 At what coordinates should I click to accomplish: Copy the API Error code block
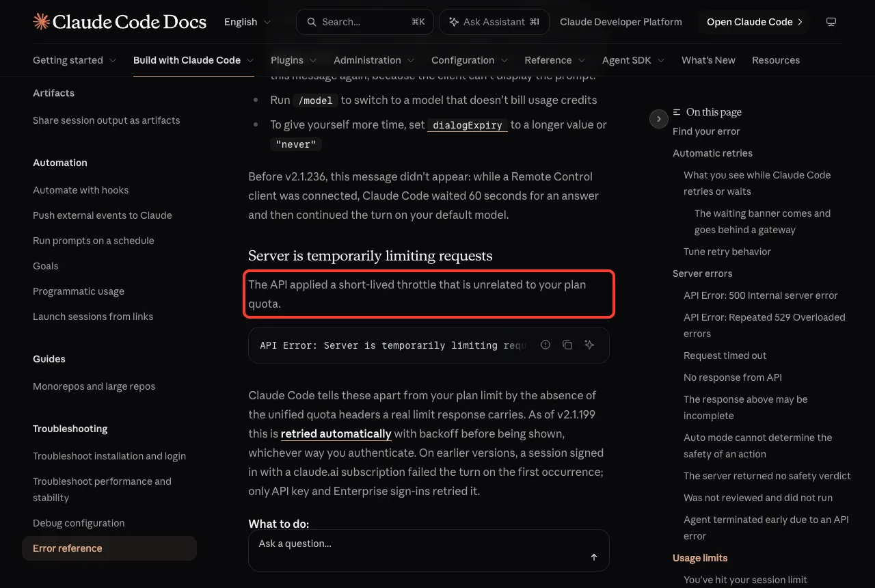[x=567, y=345]
